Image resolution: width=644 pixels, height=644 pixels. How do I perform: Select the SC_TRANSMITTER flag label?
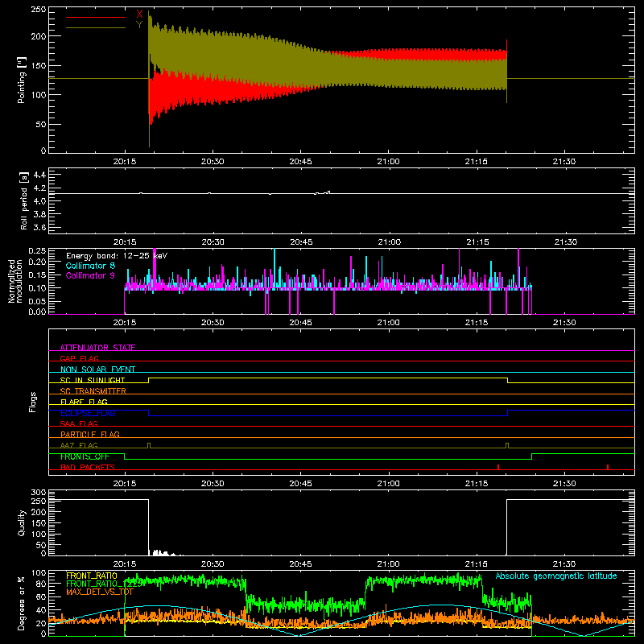tap(93, 390)
